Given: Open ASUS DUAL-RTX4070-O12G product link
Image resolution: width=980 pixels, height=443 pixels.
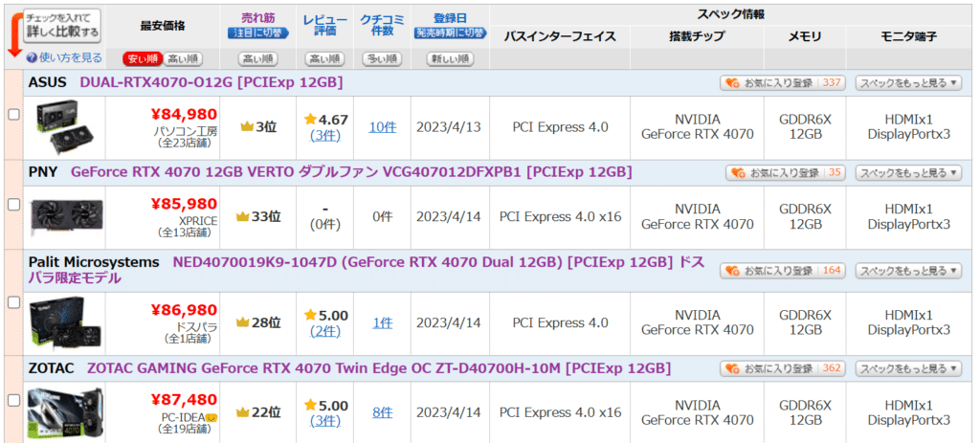Looking at the screenshot, I should pyautogui.click(x=212, y=82).
